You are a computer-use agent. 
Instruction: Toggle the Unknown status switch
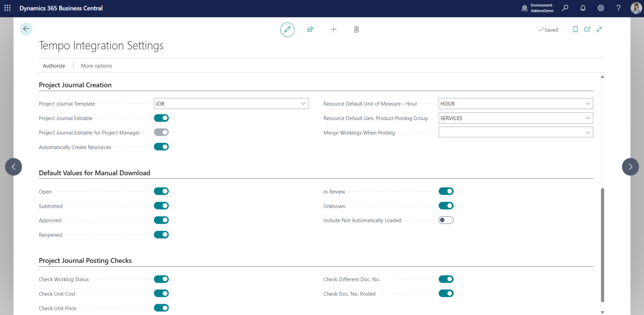coord(446,206)
